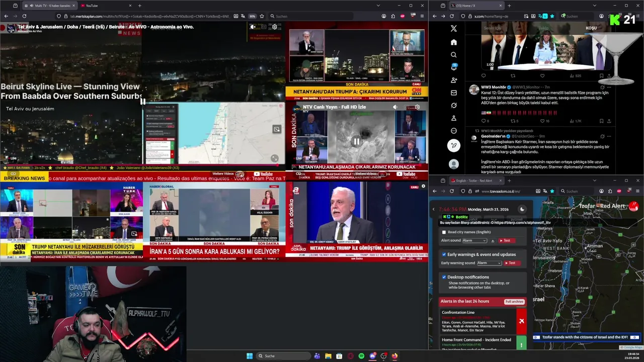Switch to Takip tab on X
The width and height of the screenshot is (644, 362).
pos(544,28)
